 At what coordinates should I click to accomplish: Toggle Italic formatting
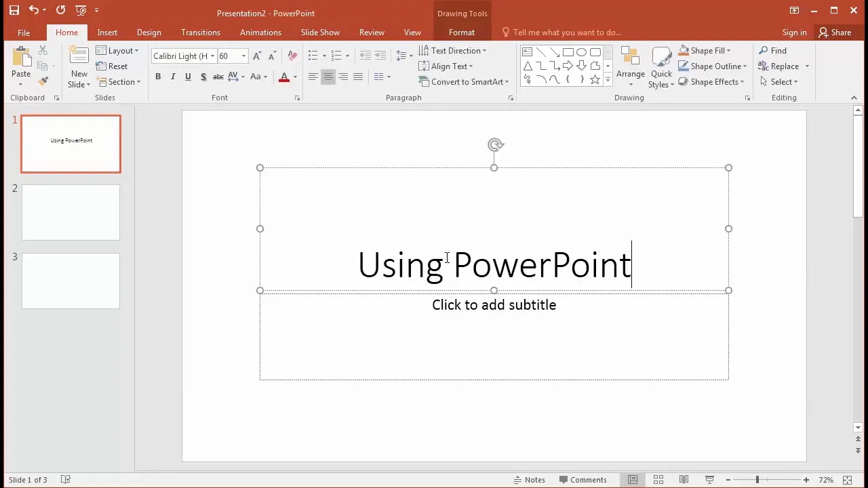pos(173,77)
